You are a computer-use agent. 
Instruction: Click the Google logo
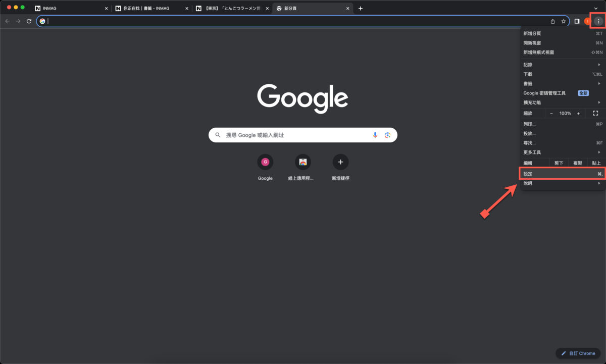point(302,98)
